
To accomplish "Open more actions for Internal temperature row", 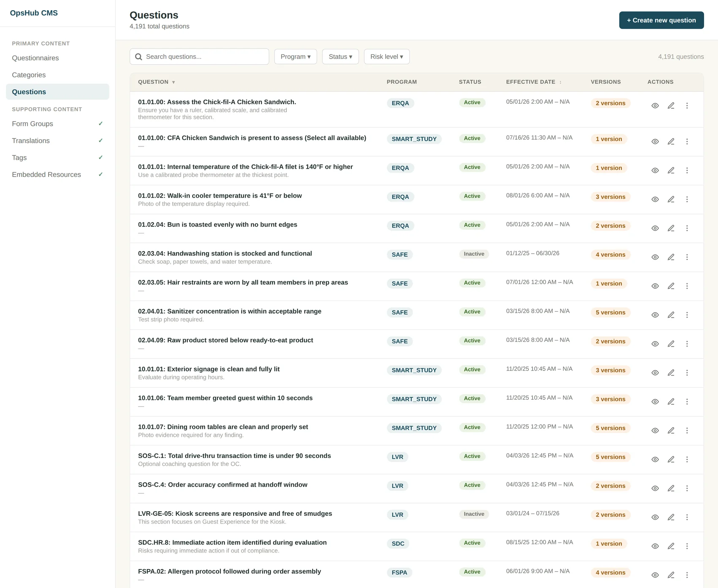I will (x=687, y=171).
